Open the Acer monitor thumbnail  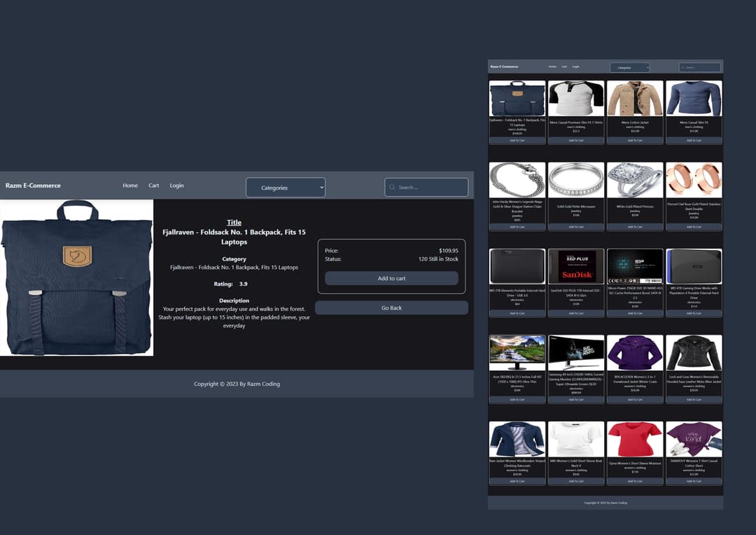[x=517, y=353]
